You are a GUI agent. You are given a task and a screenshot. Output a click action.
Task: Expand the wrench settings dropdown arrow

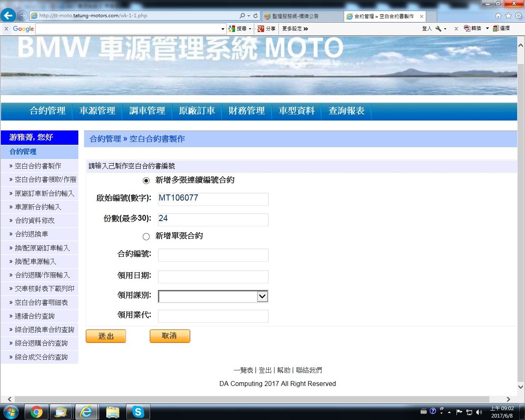[445, 29]
